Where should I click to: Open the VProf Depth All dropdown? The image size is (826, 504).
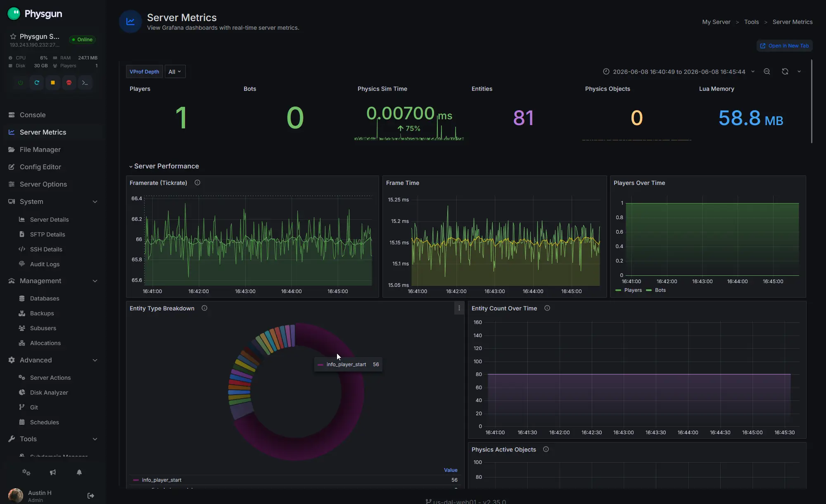(x=175, y=71)
